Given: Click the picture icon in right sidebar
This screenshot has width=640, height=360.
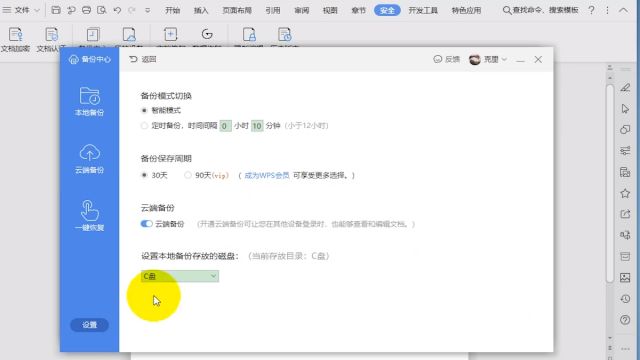Looking at the screenshot, I should pos(625,278).
